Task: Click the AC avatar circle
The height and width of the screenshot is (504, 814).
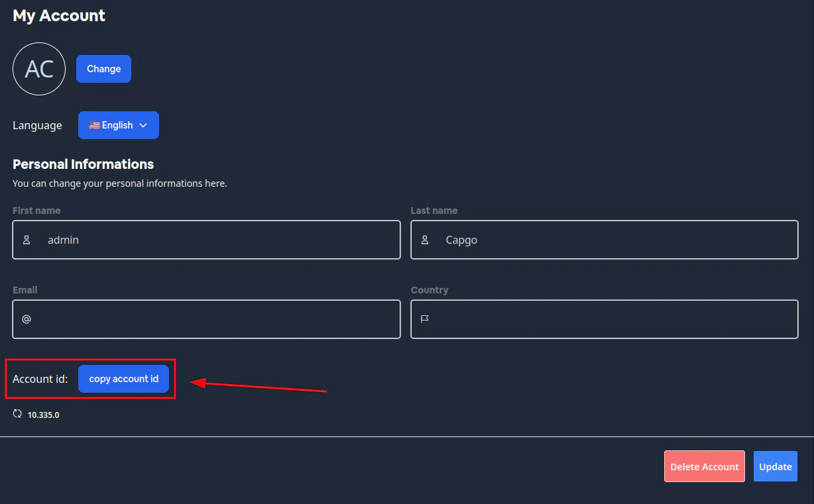Action: 39,69
